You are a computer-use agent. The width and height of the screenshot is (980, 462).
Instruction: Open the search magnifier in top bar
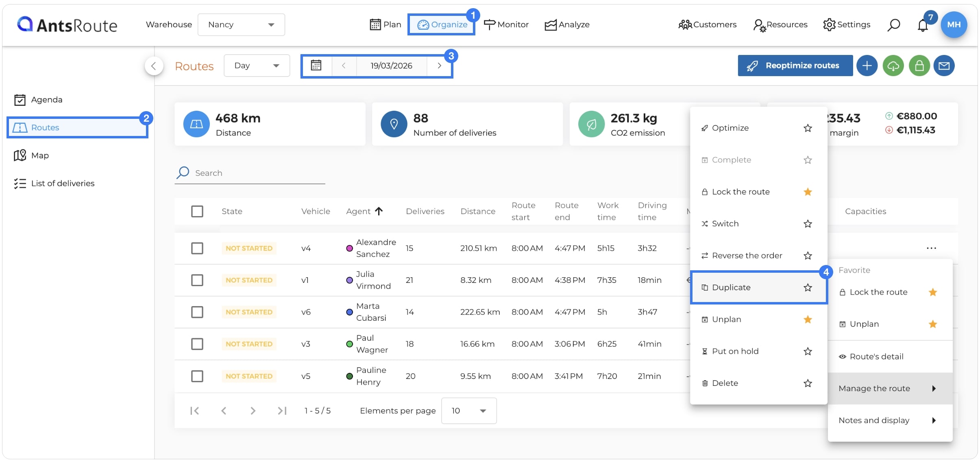point(893,25)
